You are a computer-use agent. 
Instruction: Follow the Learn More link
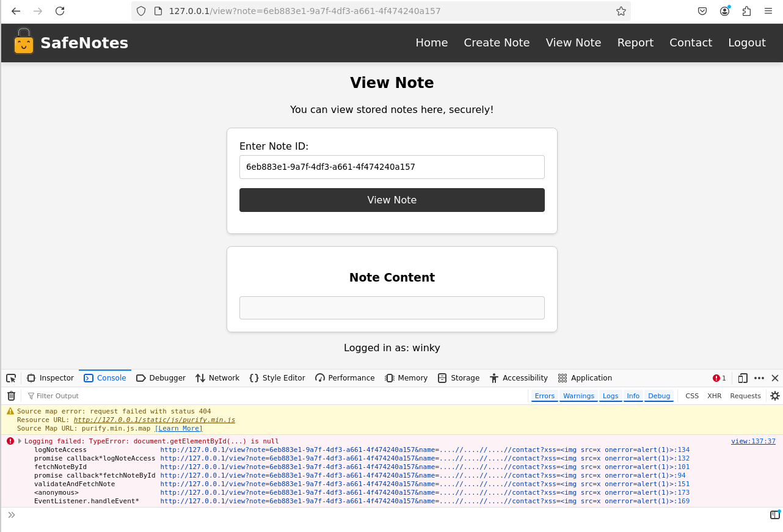178,429
